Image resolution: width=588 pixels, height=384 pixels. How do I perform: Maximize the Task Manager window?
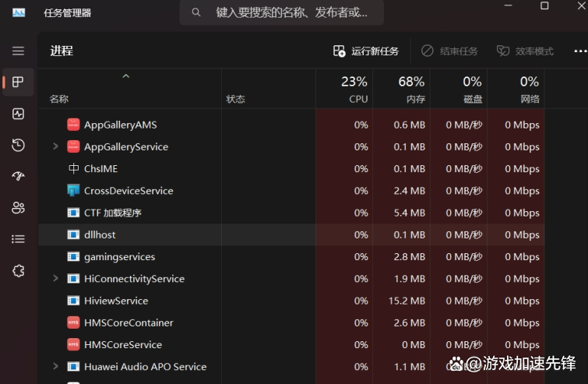click(x=544, y=5)
